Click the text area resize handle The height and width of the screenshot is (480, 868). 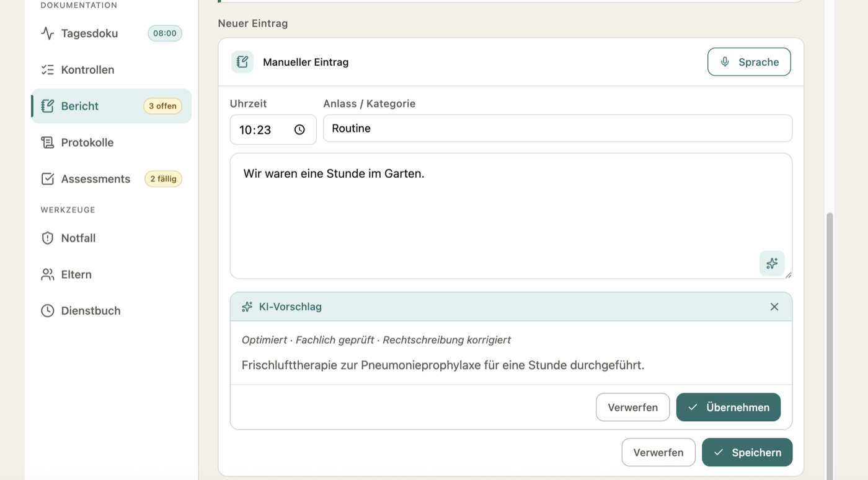tap(789, 275)
